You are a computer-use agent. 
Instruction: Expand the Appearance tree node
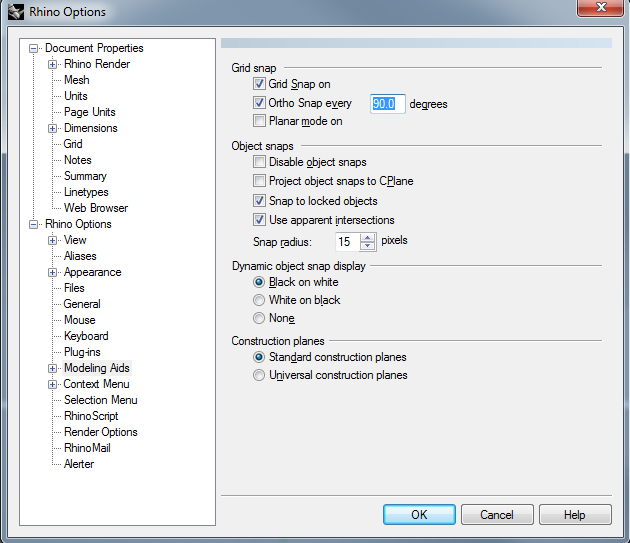click(x=52, y=273)
